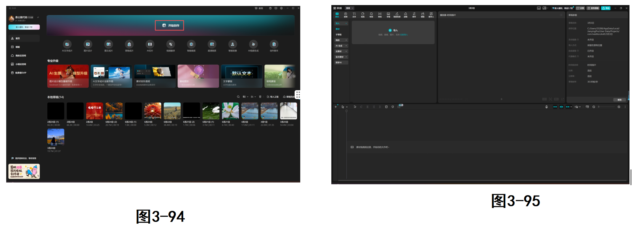Open the 图片设计 tool icon
This screenshot has height=236, width=644.
pyautogui.click(x=88, y=44)
